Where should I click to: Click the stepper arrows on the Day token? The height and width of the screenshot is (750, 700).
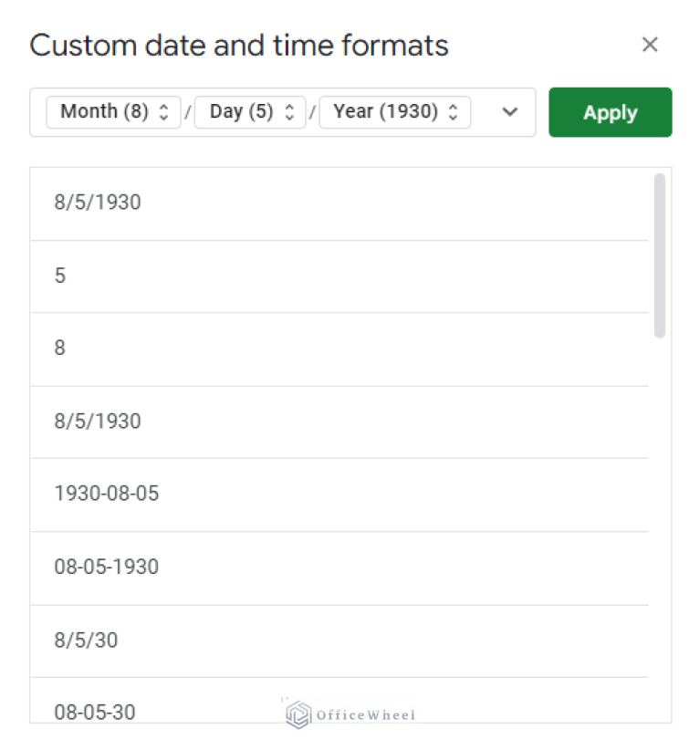pos(287,111)
